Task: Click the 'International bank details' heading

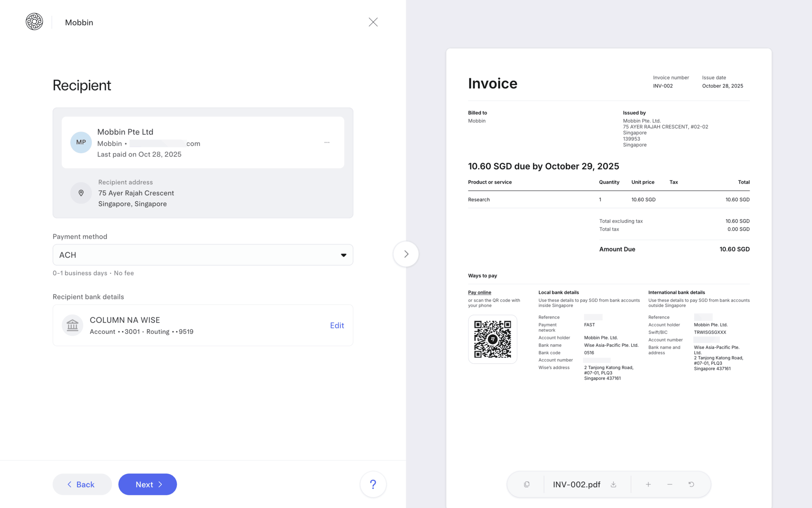Action: (x=677, y=293)
